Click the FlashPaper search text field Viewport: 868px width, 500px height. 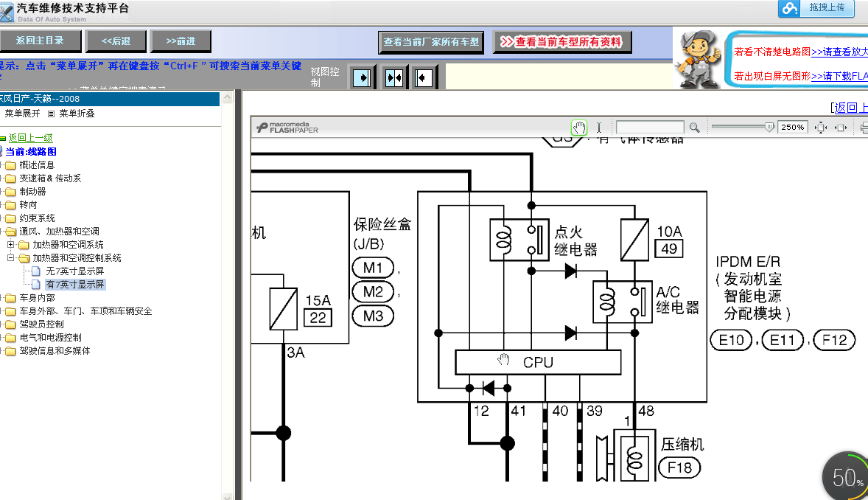coord(650,128)
